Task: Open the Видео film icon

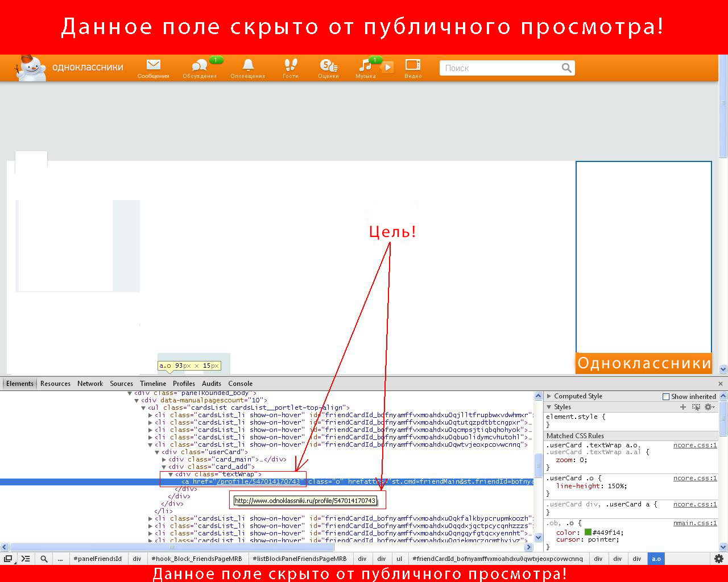Action: 413,69
